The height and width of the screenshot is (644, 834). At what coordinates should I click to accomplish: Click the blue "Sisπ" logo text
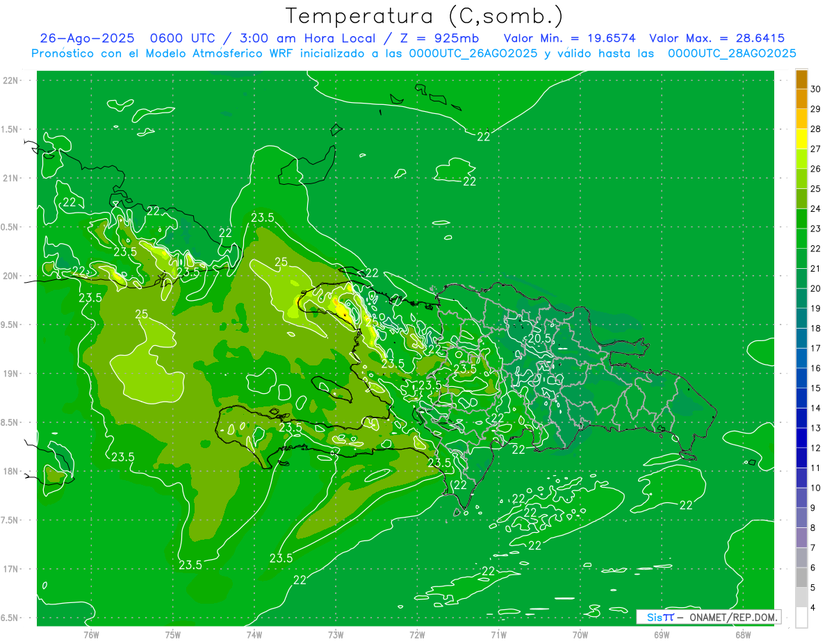point(660,617)
